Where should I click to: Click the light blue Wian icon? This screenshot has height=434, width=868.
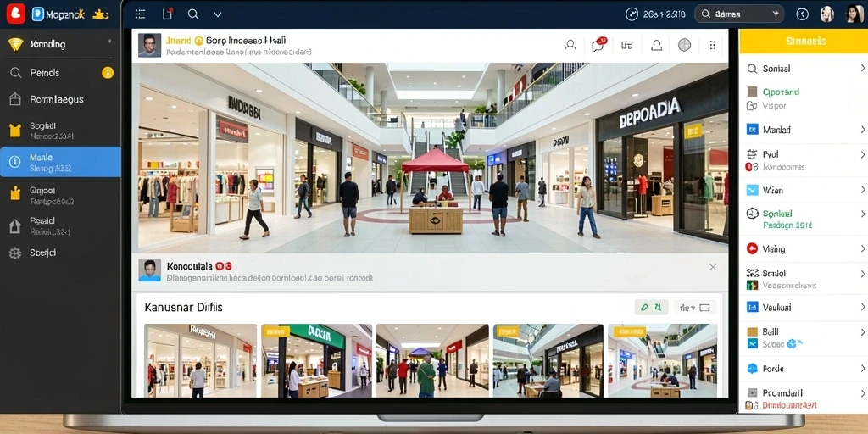click(x=752, y=190)
